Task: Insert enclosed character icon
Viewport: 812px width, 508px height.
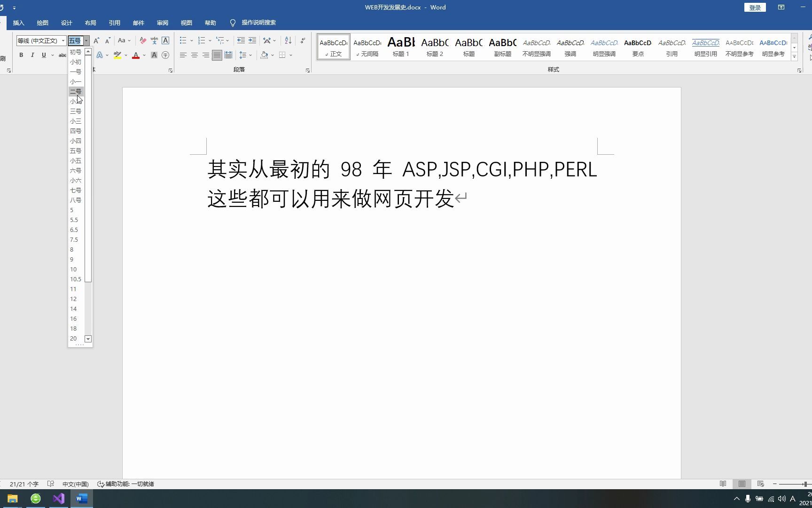Action: coord(165,55)
